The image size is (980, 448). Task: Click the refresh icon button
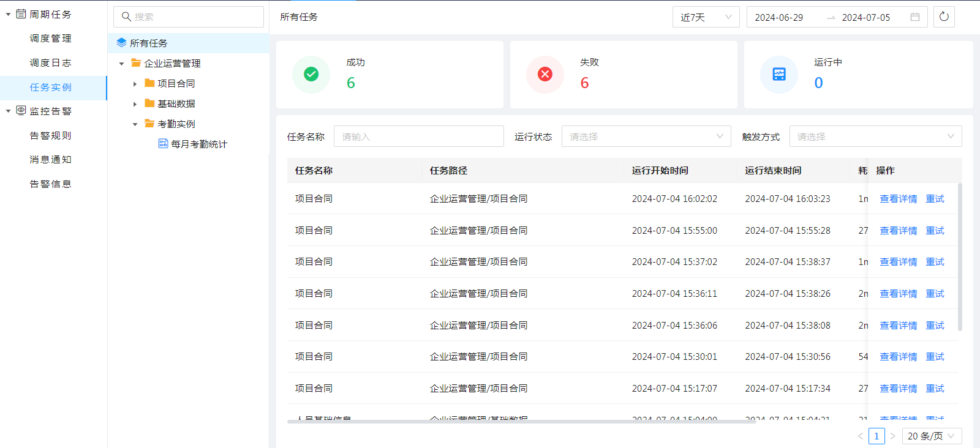point(944,17)
